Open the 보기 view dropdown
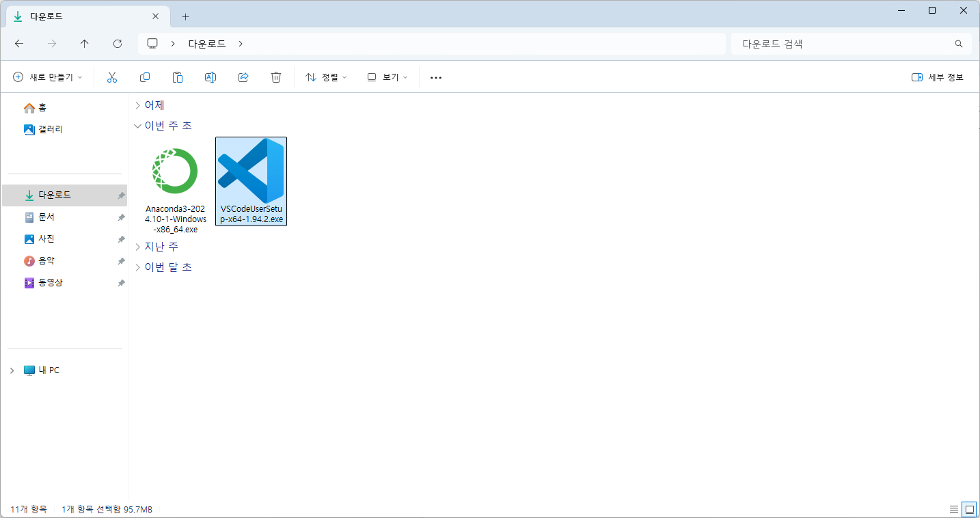 tap(387, 77)
